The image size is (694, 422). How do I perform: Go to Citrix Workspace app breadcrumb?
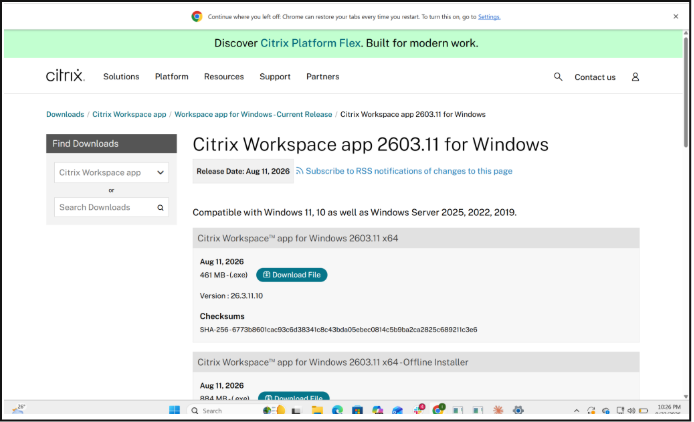(x=129, y=114)
